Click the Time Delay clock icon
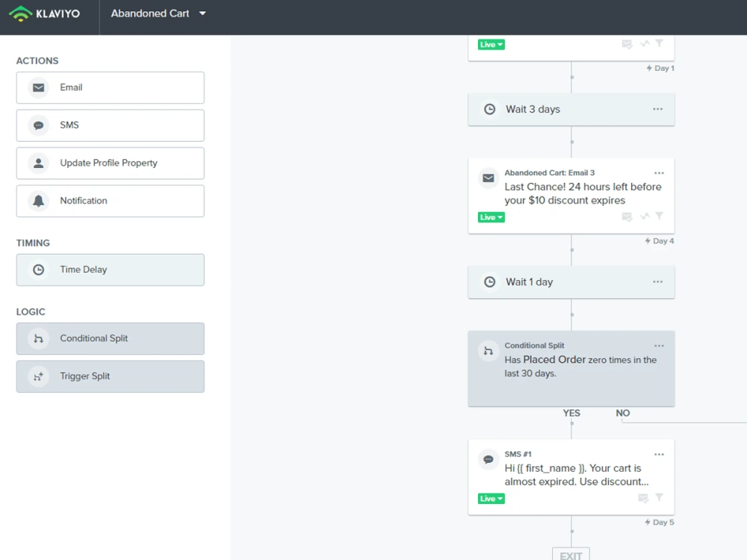Viewport: 747px width, 560px height. tap(38, 270)
